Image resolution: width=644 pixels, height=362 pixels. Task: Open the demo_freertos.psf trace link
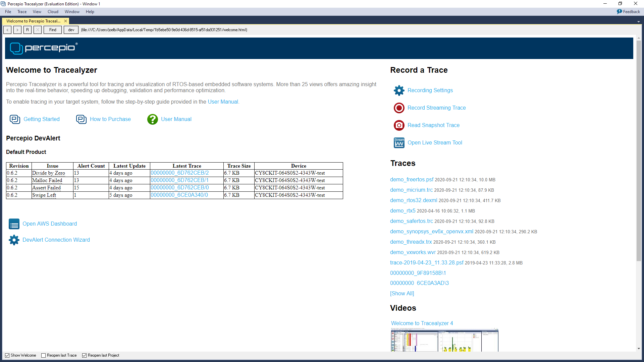(x=411, y=180)
